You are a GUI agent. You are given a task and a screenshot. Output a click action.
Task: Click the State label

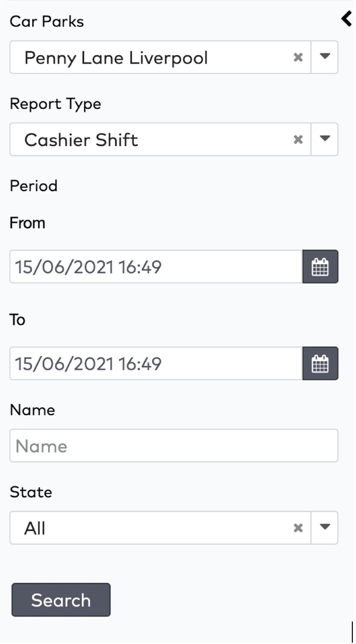[31, 492]
